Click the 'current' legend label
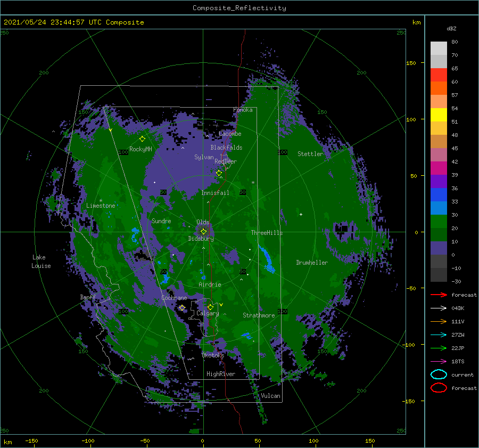 tap(463, 374)
